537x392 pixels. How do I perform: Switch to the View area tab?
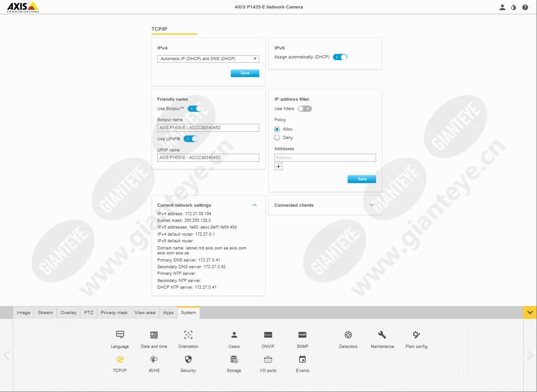pos(145,313)
